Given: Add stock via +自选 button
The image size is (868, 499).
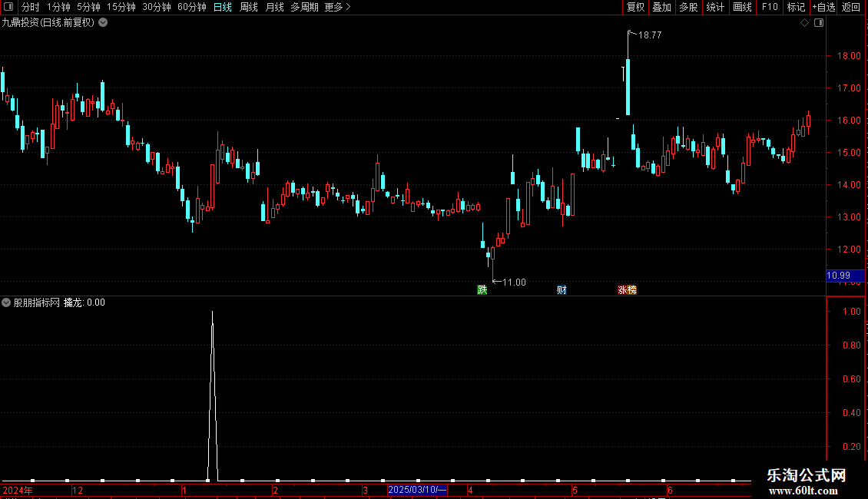Looking at the screenshot, I should coord(823,7).
